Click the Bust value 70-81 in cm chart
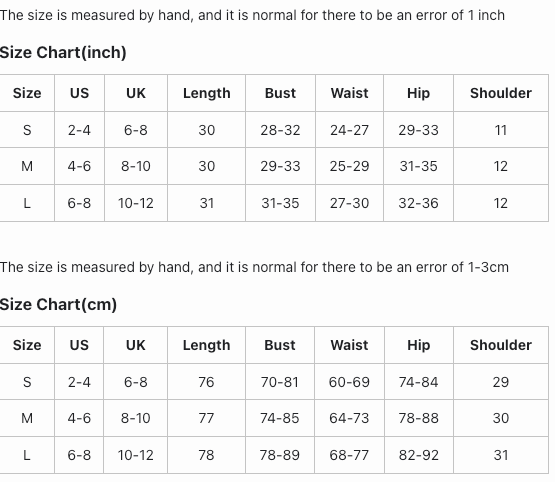 [280, 382]
